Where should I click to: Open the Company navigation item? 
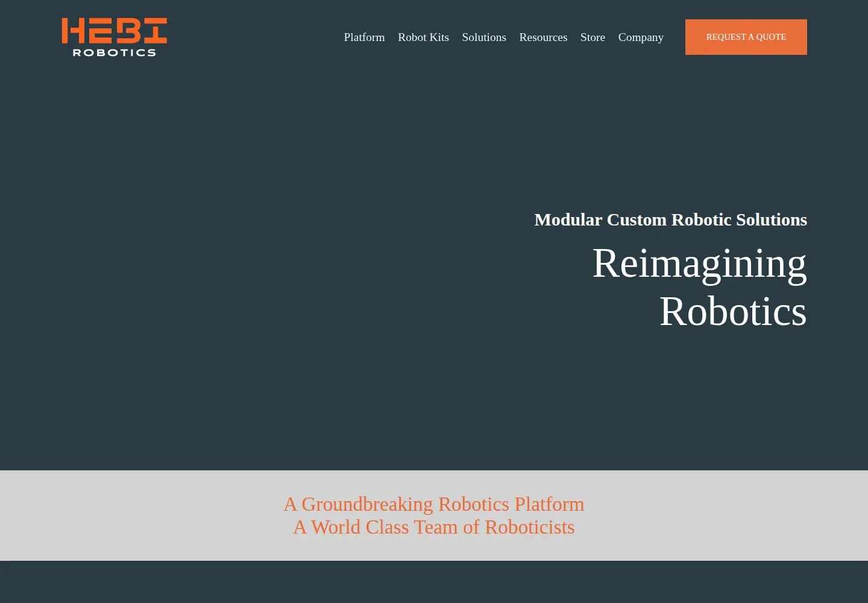641,37
